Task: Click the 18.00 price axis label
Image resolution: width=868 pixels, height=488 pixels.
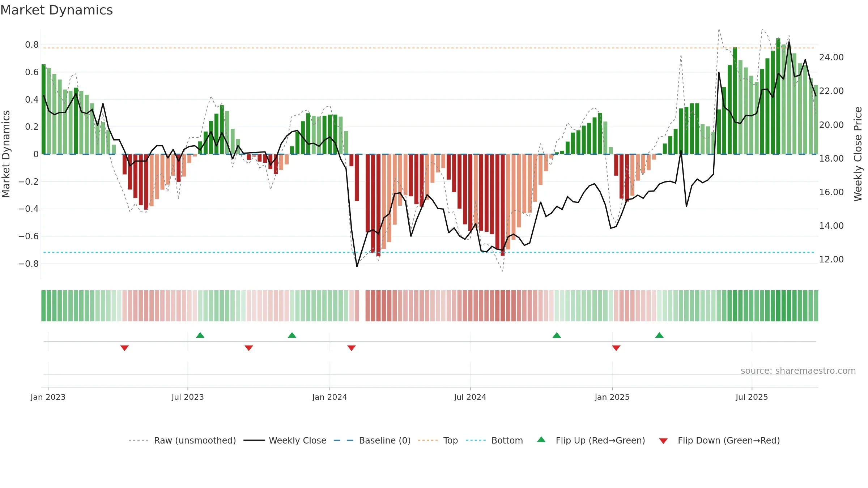Action: point(831,158)
